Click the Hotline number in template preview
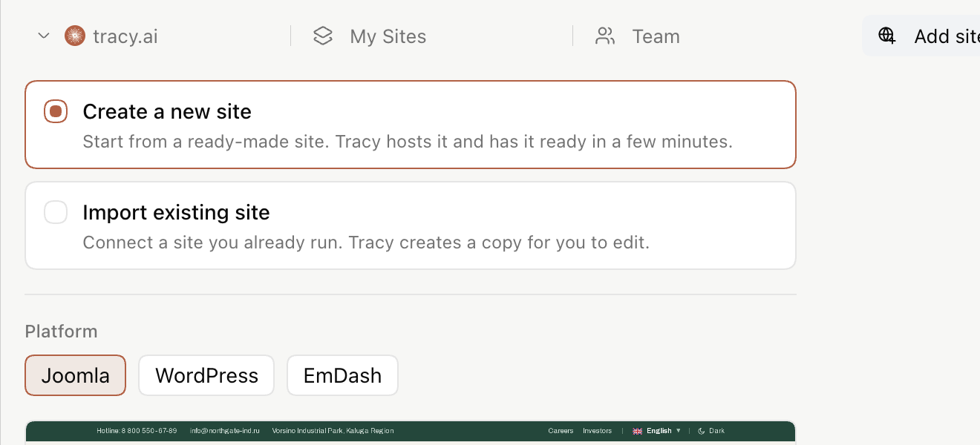Image resolution: width=980 pixels, height=445 pixels. pyautogui.click(x=137, y=431)
